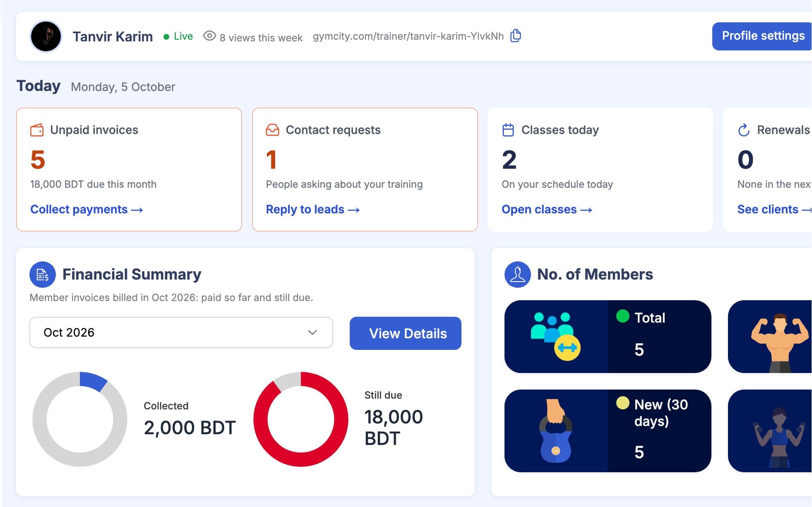The height and width of the screenshot is (507, 812).
Task: Click the kettlebell New members icon
Action: (x=556, y=431)
